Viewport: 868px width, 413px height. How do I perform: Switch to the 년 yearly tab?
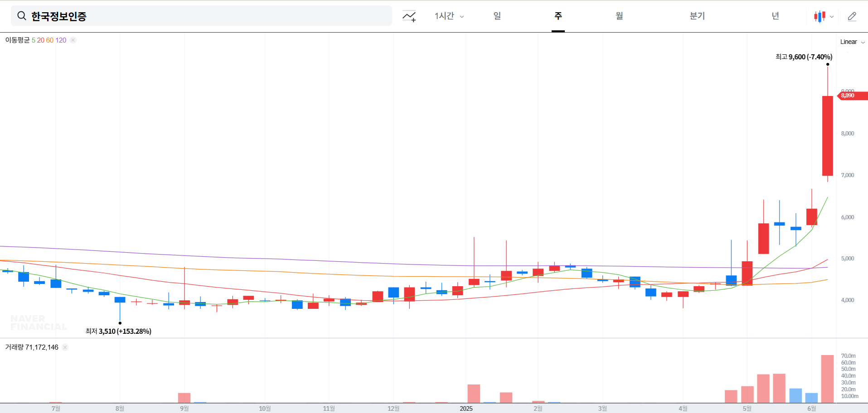pyautogui.click(x=776, y=16)
